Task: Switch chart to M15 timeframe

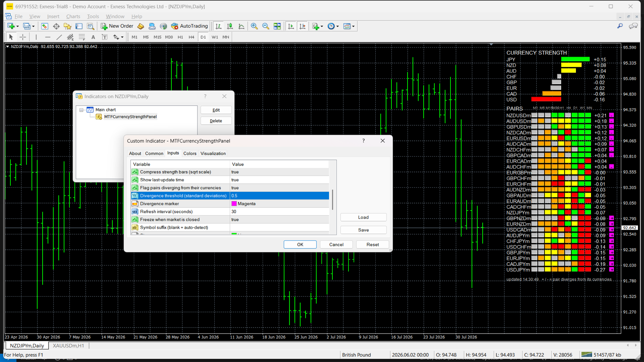Action: coord(157,37)
